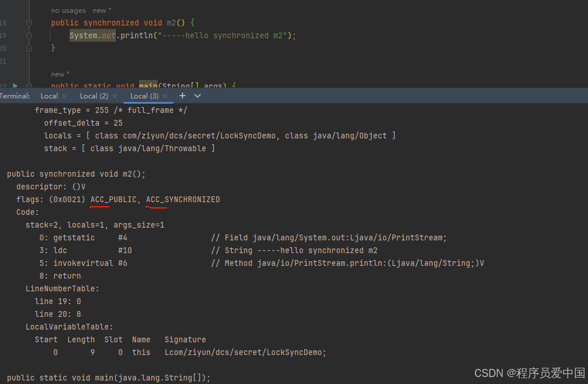The width and height of the screenshot is (588, 384).
Task: Click 'LineNumberTable:' heading
Action: click(x=62, y=289)
